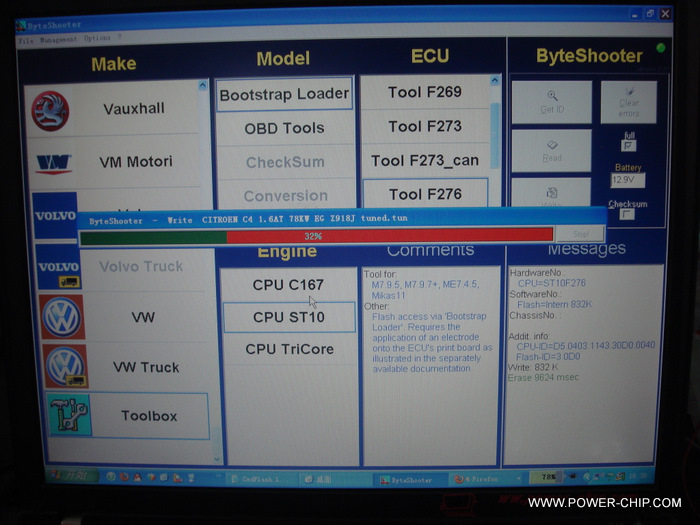The image size is (700, 525).
Task: Select CPU C167 engine
Action: click(288, 284)
